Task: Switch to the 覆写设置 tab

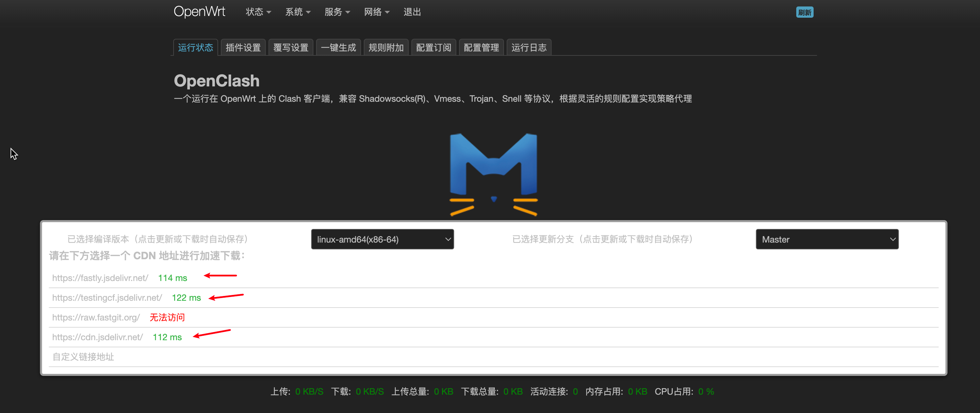Action: point(291,47)
